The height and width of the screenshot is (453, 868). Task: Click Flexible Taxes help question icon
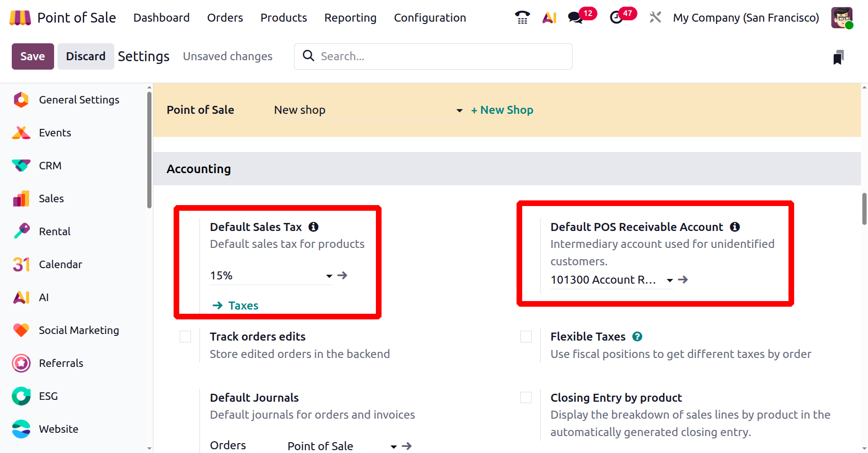pyautogui.click(x=637, y=337)
